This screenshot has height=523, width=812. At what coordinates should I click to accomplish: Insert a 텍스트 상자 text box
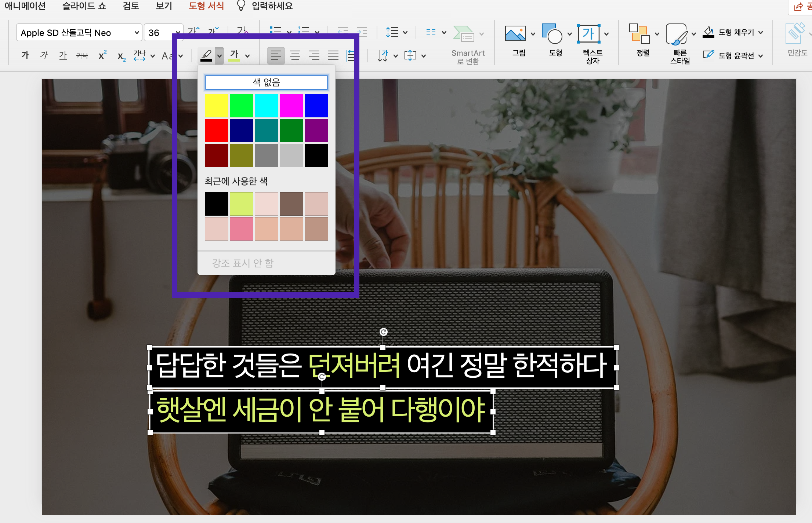(588, 34)
